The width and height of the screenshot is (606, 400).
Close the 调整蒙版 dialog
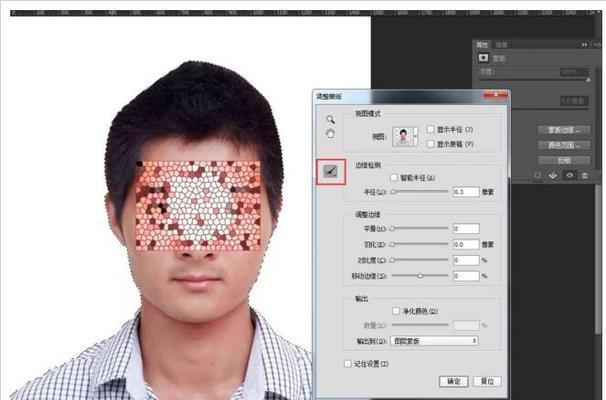495,95
